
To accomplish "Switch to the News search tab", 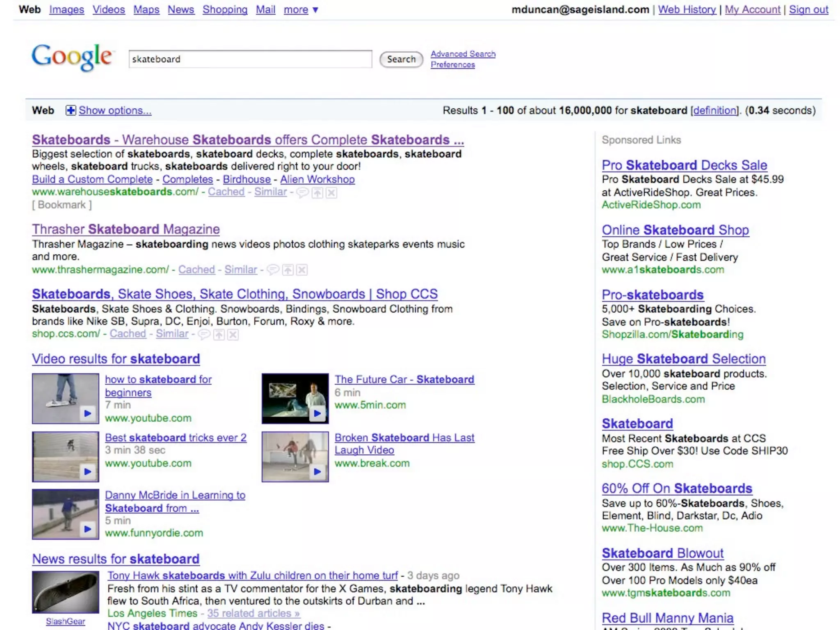I will (180, 9).
